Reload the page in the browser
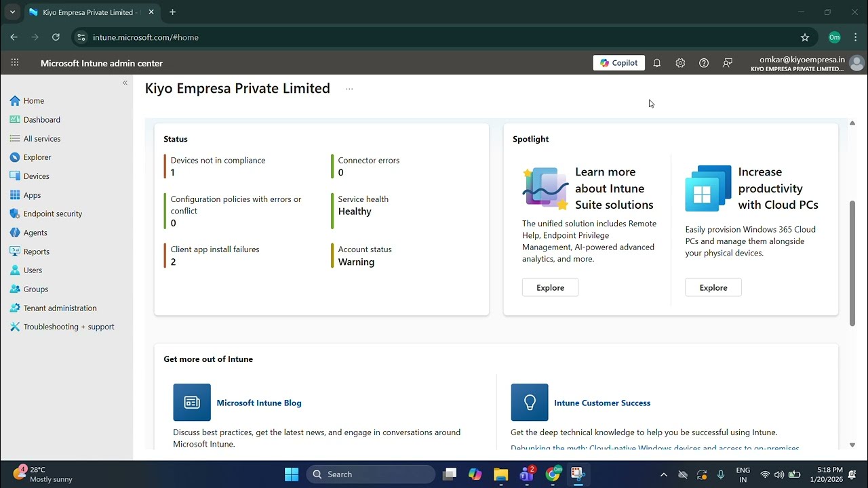868x488 pixels. point(56,37)
